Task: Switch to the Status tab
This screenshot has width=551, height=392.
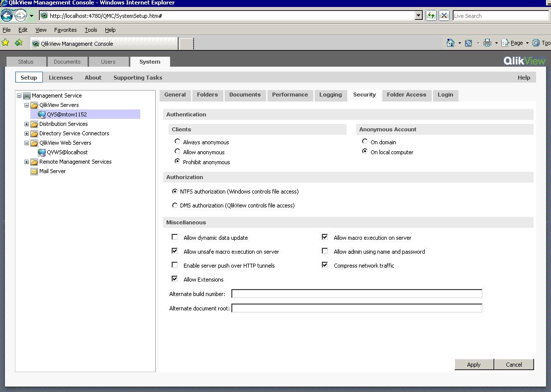Action: (x=26, y=62)
